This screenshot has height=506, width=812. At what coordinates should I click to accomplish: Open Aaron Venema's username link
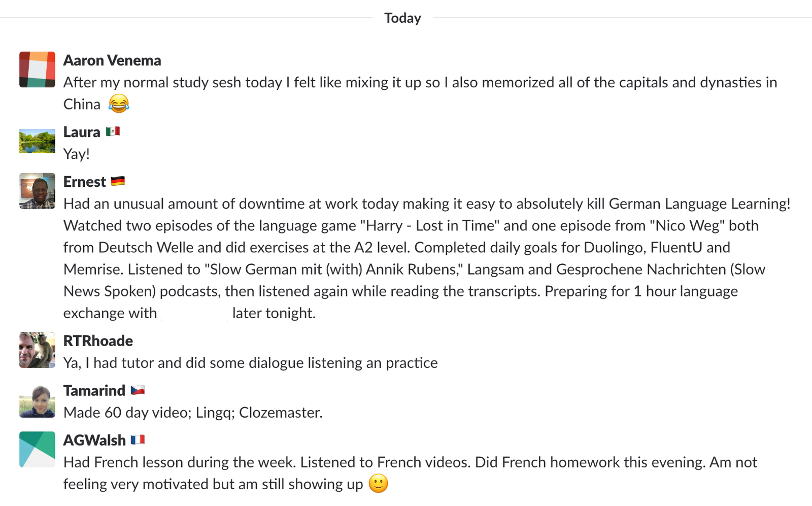click(112, 60)
